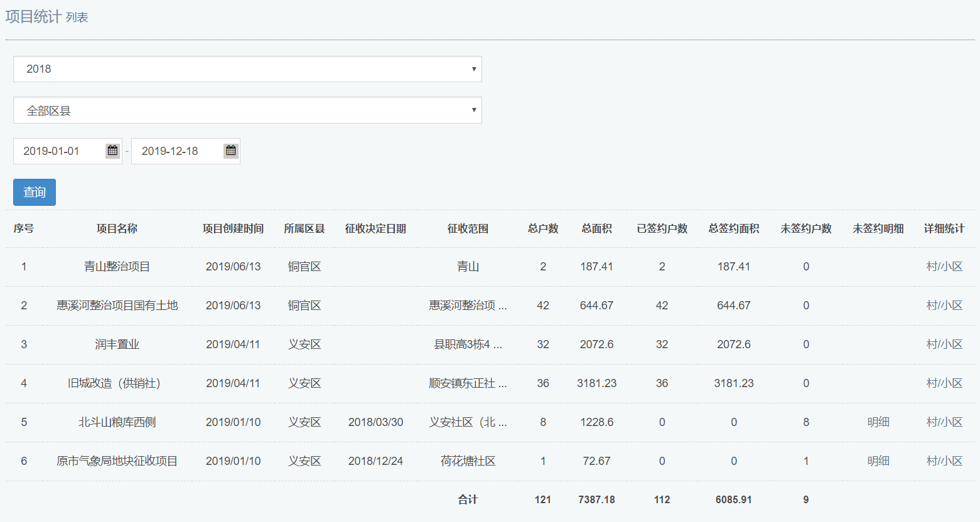The width and height of the screenshot is (980, 522).
Task: Click total signed area 6085.91
Action: coord(734,499)
